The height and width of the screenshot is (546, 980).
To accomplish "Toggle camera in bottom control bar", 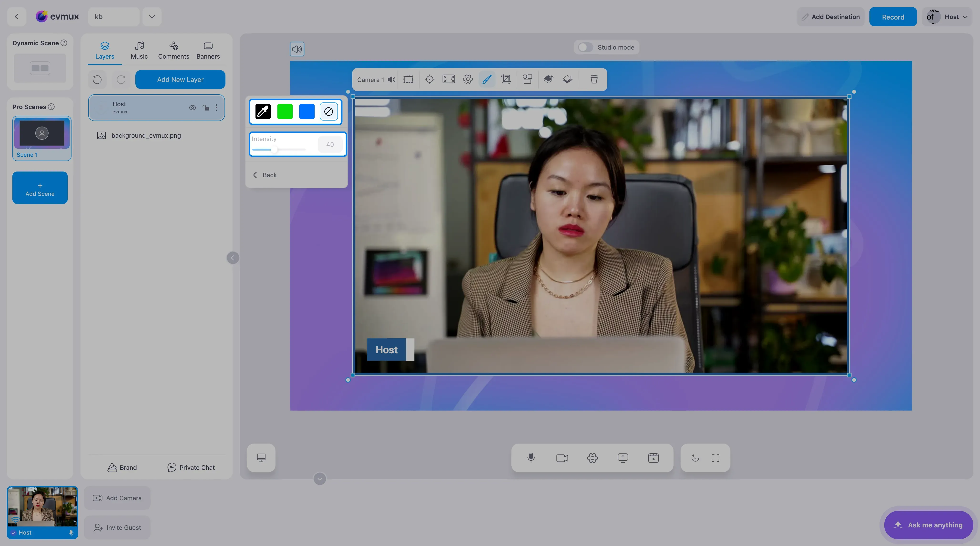I will click(562, 458).
